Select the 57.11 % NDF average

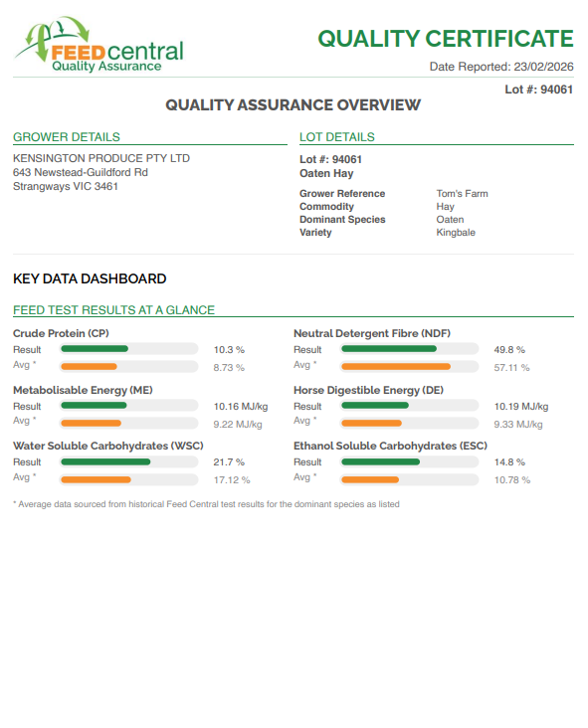click(511, 368)
